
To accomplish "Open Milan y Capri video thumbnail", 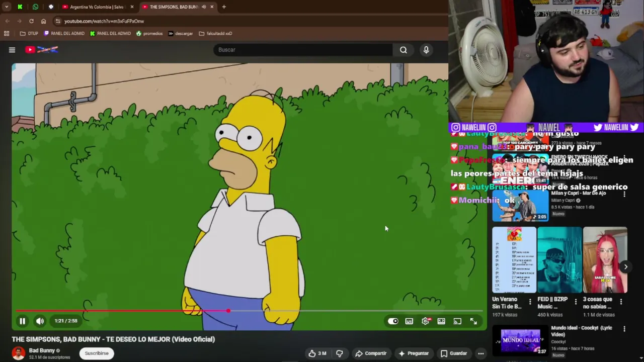I will (x=520, y=206).
